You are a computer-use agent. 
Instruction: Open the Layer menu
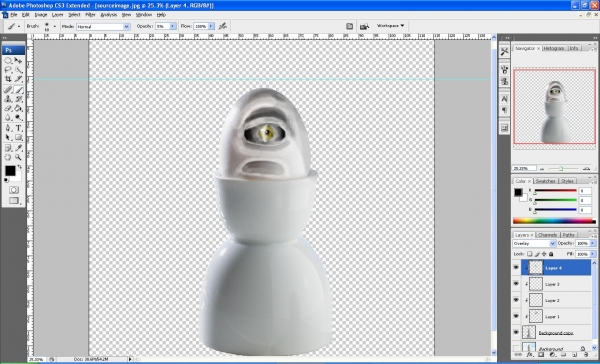(57, 15)
